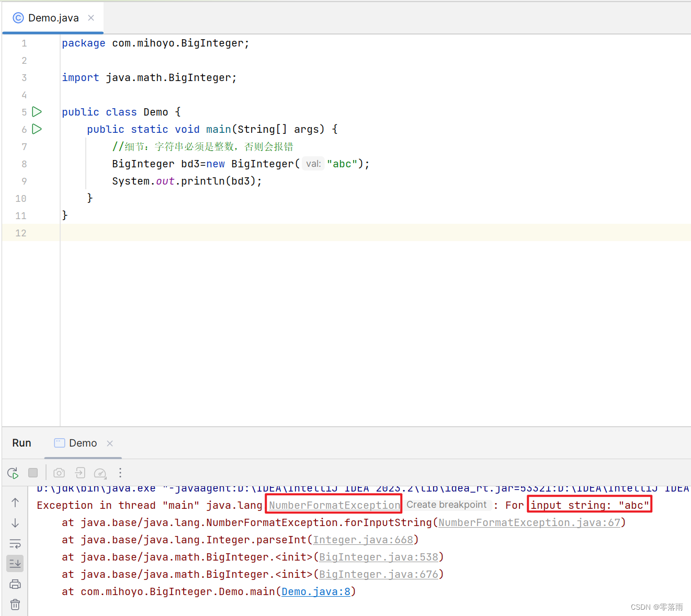Click the run arrow next to main method
The width and height of the screenshot is (691, 616).
coord(36,129)
